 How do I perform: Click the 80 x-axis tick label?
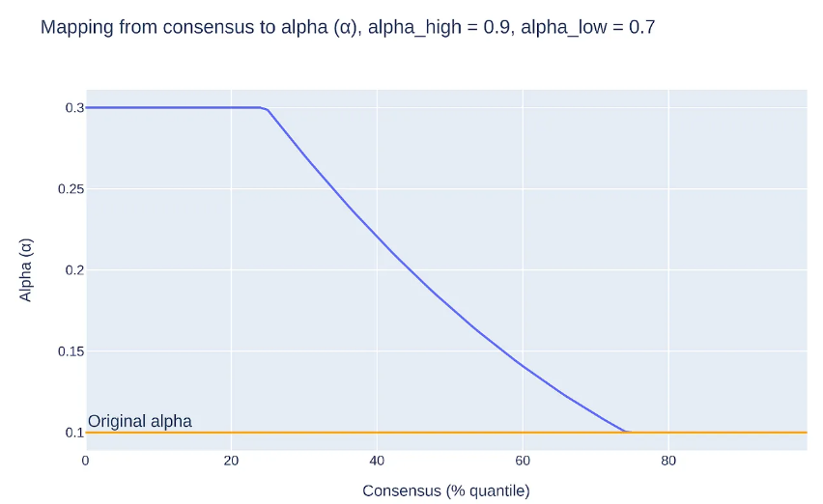[667, 461]
